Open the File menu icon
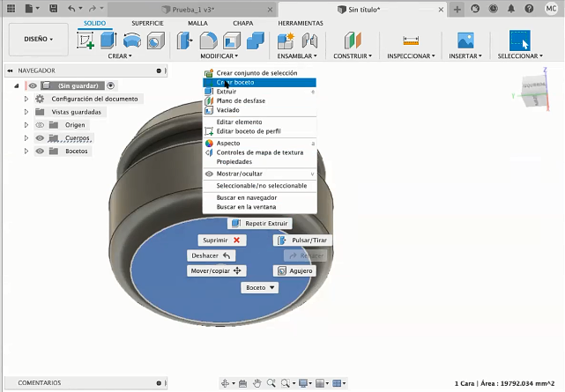The image size is (565, 392). [x=29, y=9]
